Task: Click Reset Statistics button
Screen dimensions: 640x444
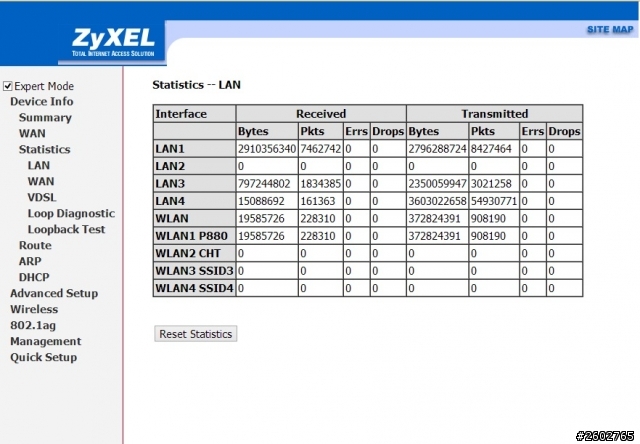Action: (x=196, y=334)
